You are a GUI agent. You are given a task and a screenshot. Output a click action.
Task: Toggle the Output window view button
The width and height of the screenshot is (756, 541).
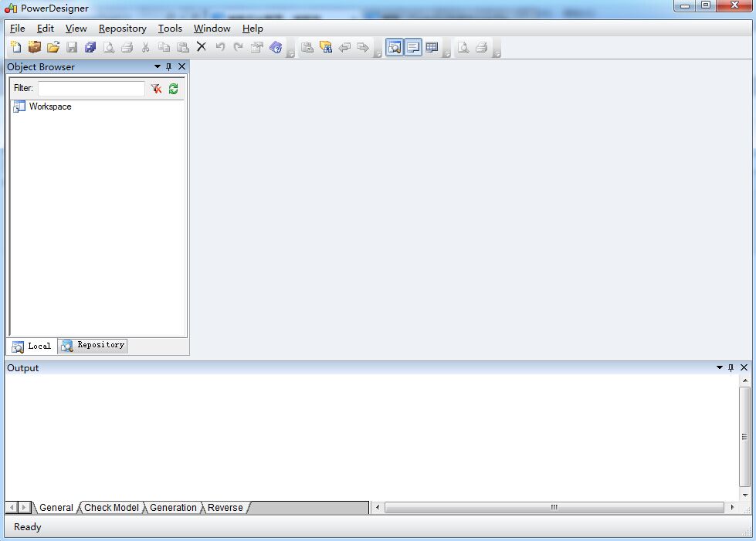click(413, 47)
